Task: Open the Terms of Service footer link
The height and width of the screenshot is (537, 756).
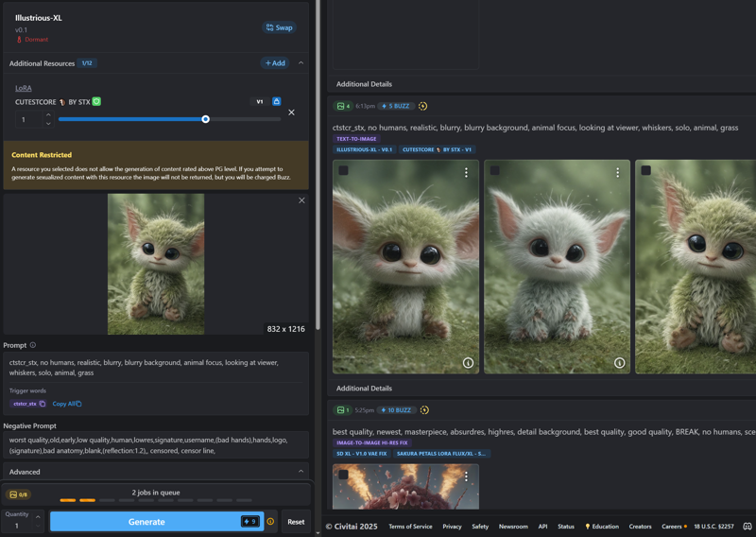Action: click(410, 527)
